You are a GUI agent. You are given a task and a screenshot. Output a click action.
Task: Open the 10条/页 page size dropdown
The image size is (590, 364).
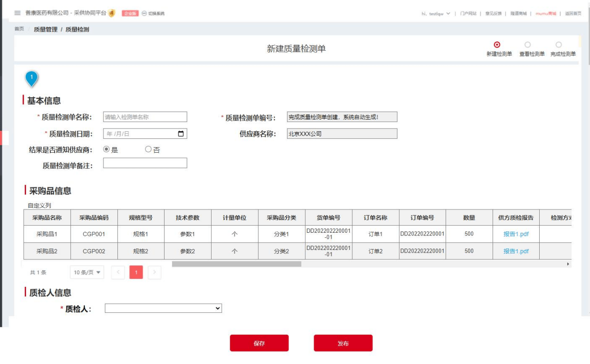click(87, 272)
